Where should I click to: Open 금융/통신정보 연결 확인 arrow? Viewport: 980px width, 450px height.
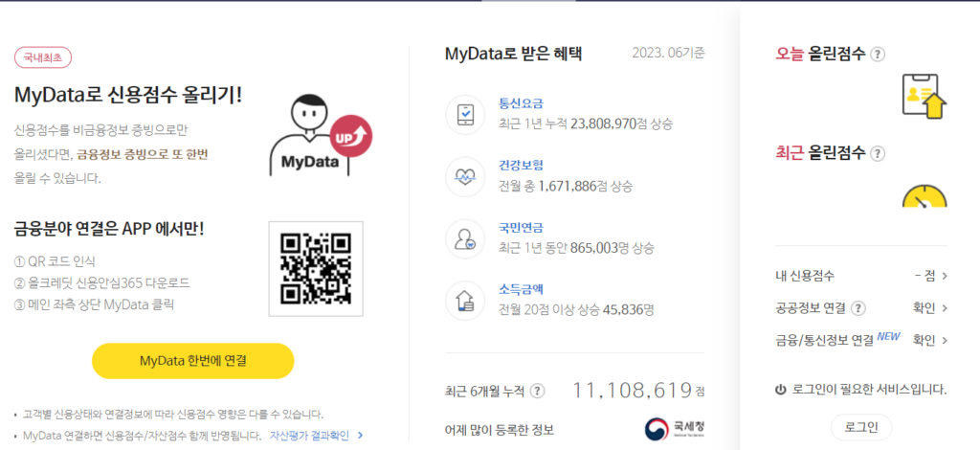(x=945, y=340)
